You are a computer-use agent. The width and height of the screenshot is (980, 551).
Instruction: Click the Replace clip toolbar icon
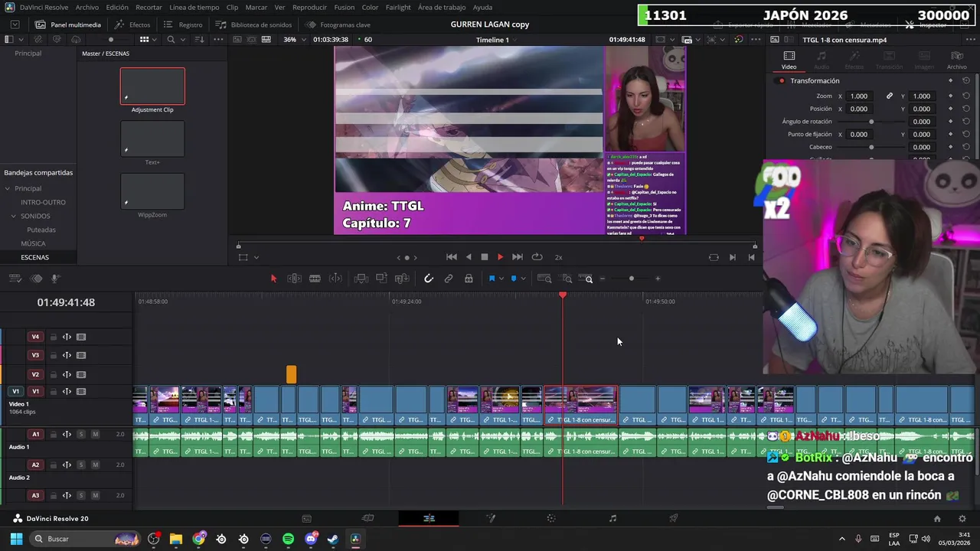(x=402, y=279)
